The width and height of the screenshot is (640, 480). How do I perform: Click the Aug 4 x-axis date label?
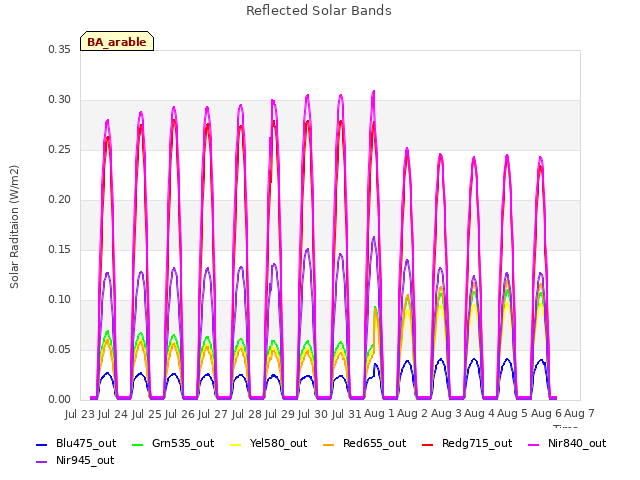(479, 414)
